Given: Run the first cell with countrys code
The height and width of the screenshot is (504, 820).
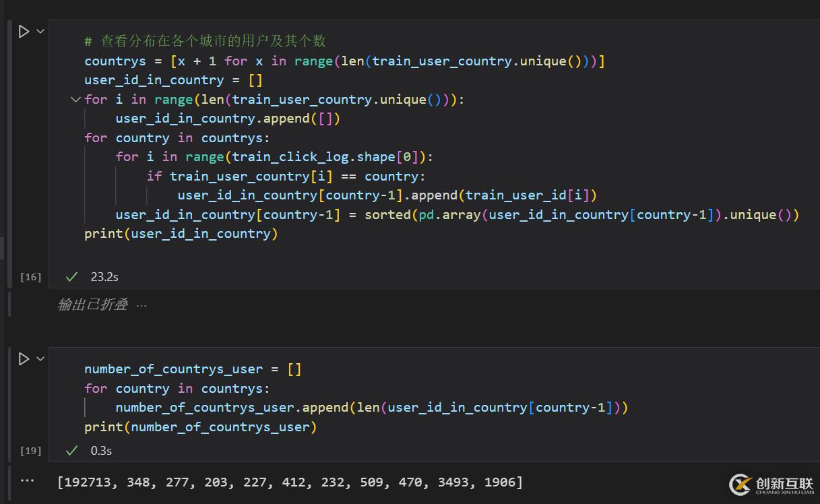Looking at the screenshot, I should 24,32.
